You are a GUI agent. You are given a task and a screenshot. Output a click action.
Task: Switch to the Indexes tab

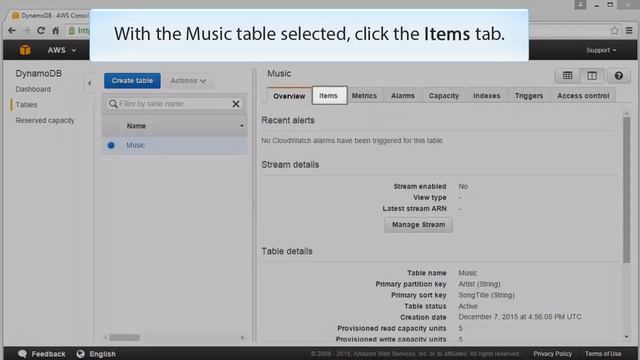(x=487, y=96)
